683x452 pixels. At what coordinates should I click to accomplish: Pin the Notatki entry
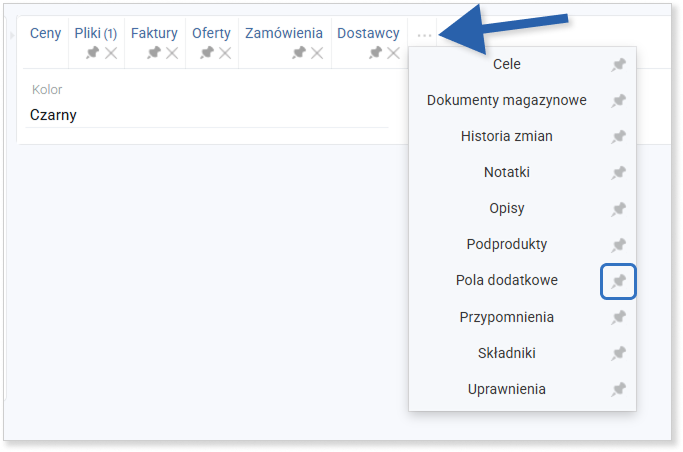[x=618, y=173]
